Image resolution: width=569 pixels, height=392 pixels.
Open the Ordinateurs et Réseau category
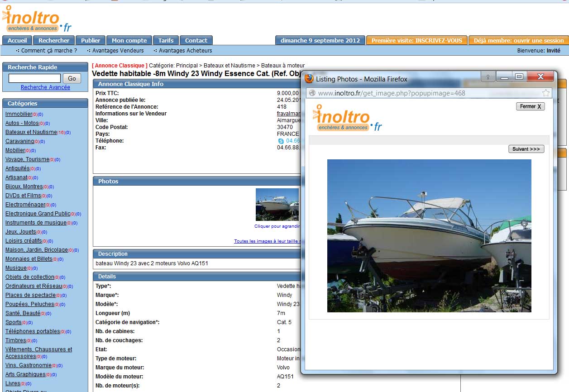33,286
